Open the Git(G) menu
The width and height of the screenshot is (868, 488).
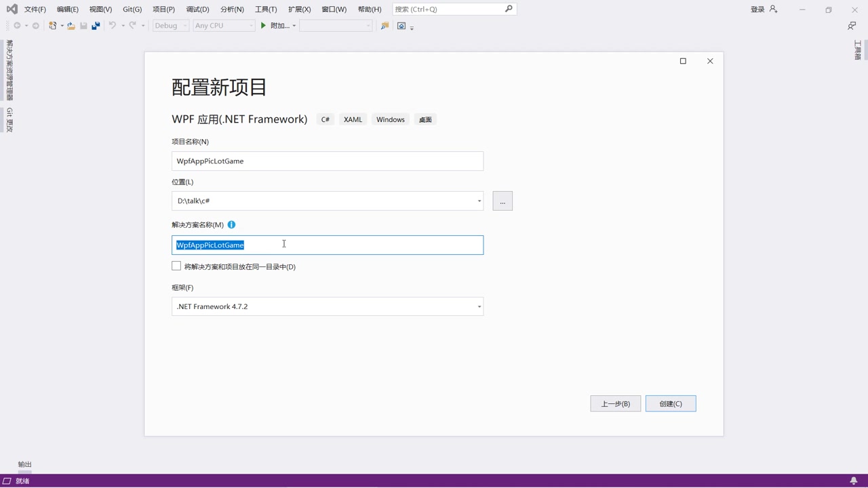[x=132, y=9]
